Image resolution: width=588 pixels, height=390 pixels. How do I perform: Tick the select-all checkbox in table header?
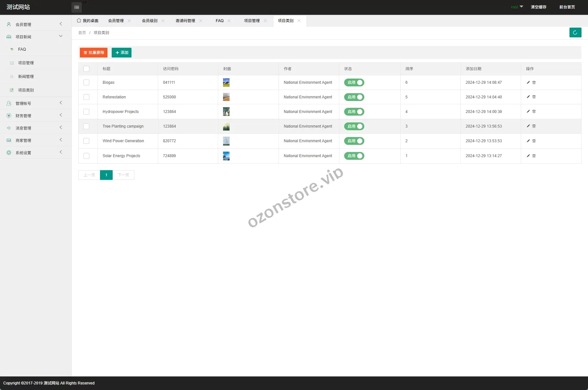pyautogui.click(x=86, y=69)
